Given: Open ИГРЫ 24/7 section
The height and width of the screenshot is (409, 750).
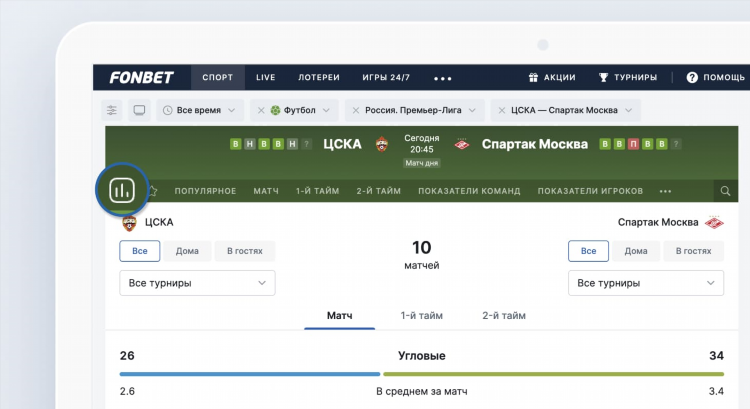Looking at the screenshot, I should tap(386, 77).
